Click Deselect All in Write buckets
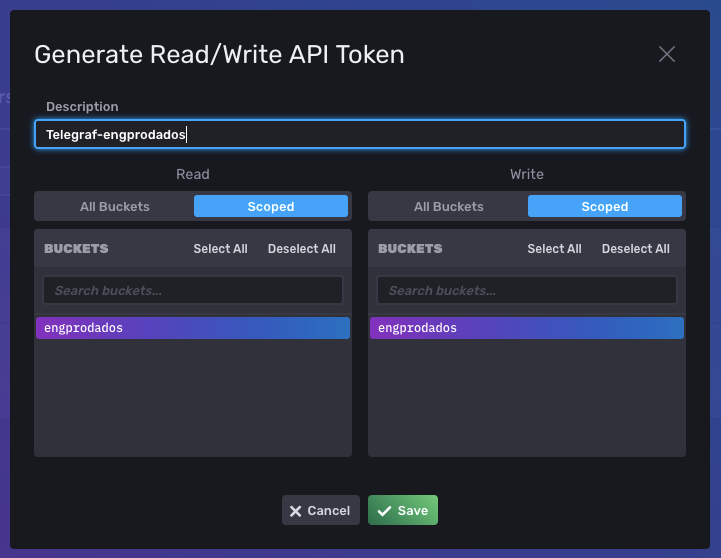721x558 pixels. tap(636, 249)
